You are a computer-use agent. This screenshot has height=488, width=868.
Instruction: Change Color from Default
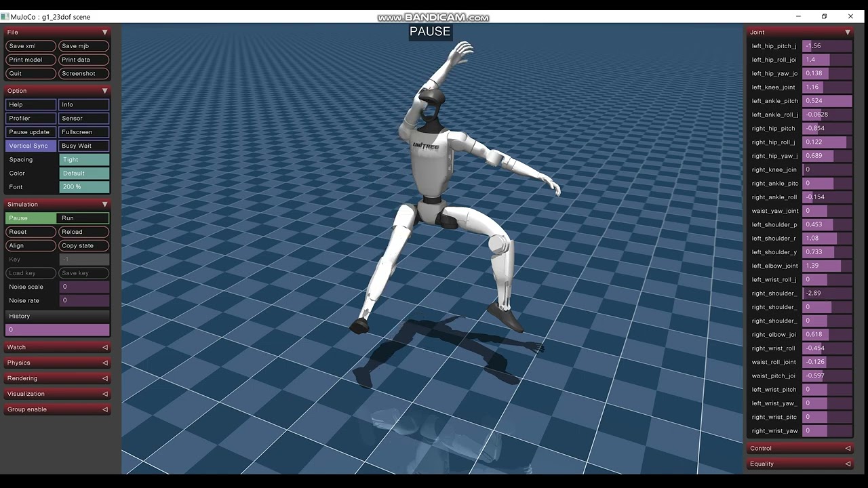click(x=84, y=173)
